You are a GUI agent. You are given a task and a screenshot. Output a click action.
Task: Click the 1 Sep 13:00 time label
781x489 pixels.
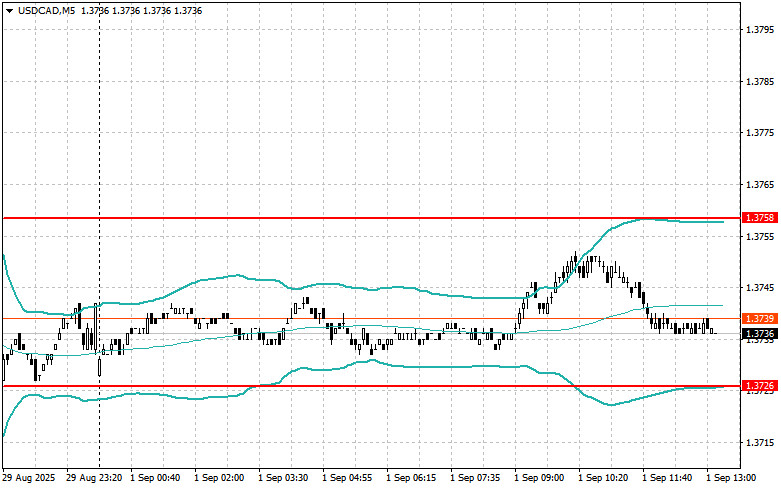pos(731,478)
